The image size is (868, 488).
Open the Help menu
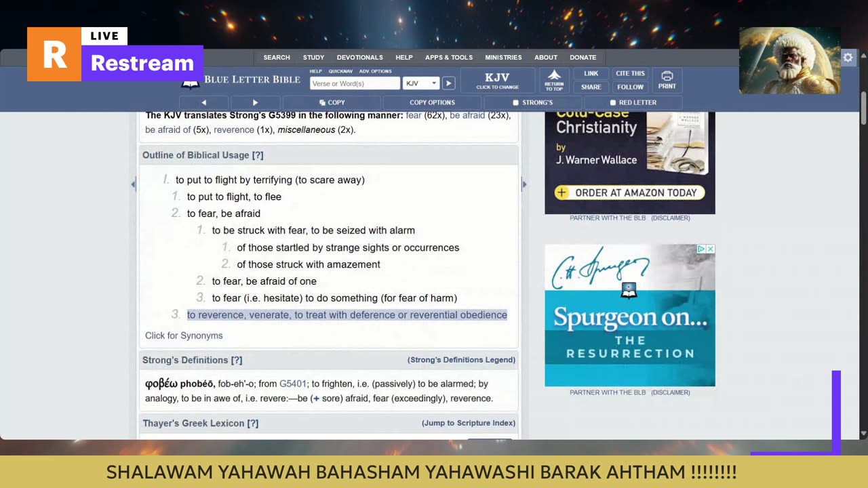(404, 58)
